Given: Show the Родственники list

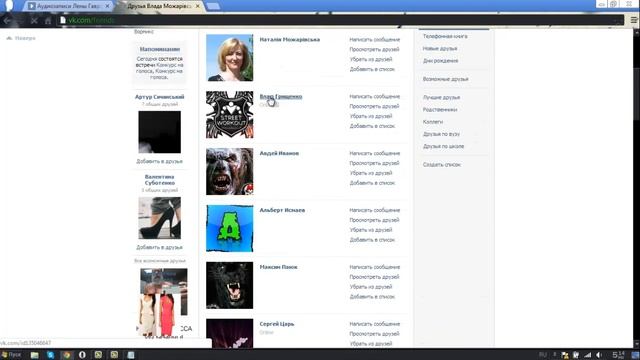Looking at the screenshot, I should 440,110.
